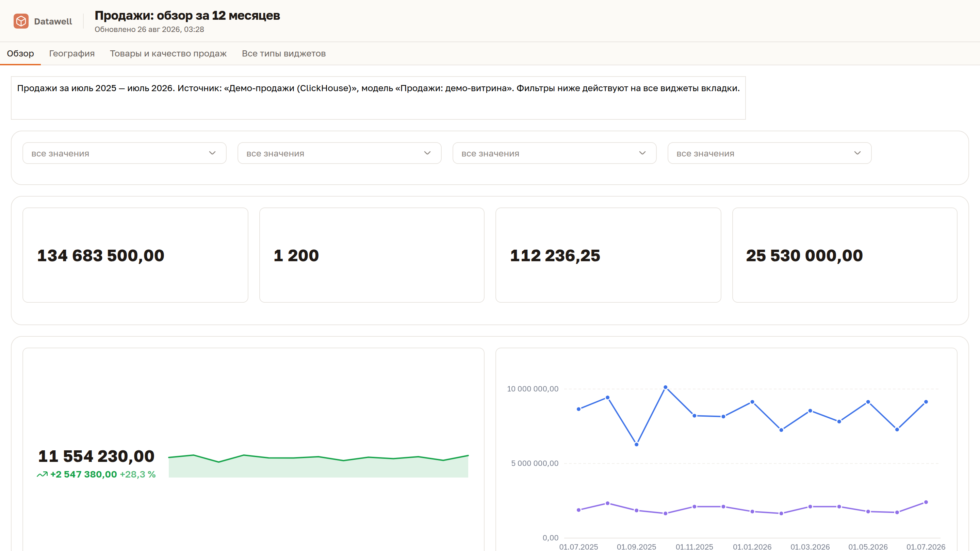Click the 25 530 000,00 indicator value
Screen dimensions: 980x551
point(804,255)
